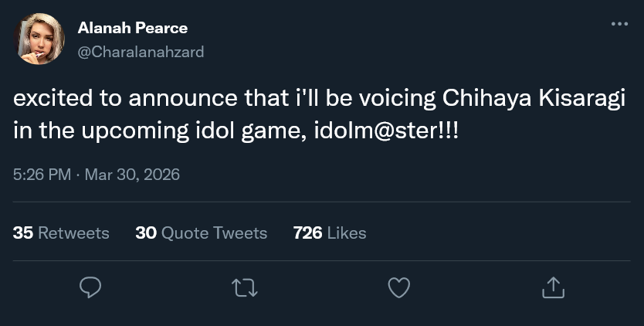The height and width of the screenshot is (326, 644).
Task: Open the Alanah Pearce display name link
Action: click(x=132, y=29)
